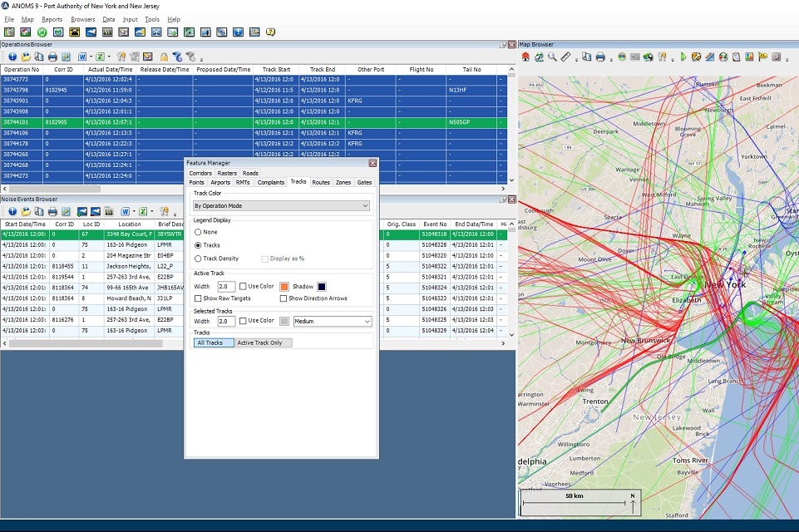This screenshot has height=532, width=799.
Task: Sort by the Location column in Noise Events
Action: pyautogui.click(x=130, y=224)
